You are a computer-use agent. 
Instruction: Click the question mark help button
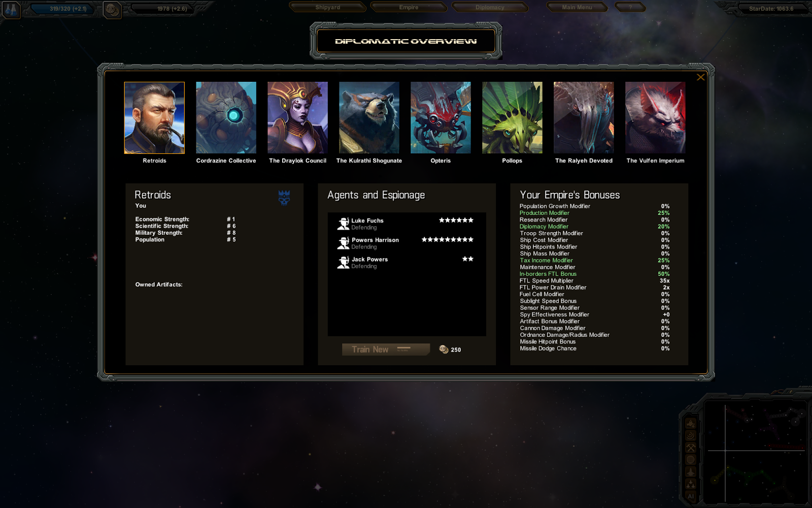630,7
